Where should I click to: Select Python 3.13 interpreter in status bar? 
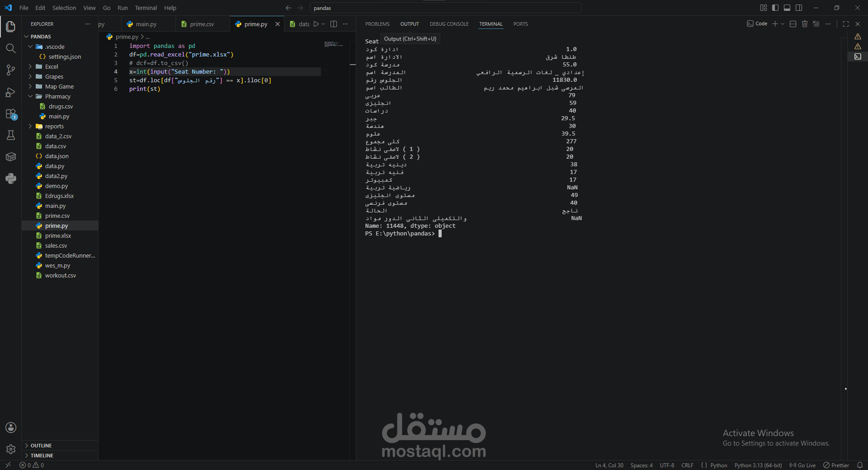[x=758, y=465]
